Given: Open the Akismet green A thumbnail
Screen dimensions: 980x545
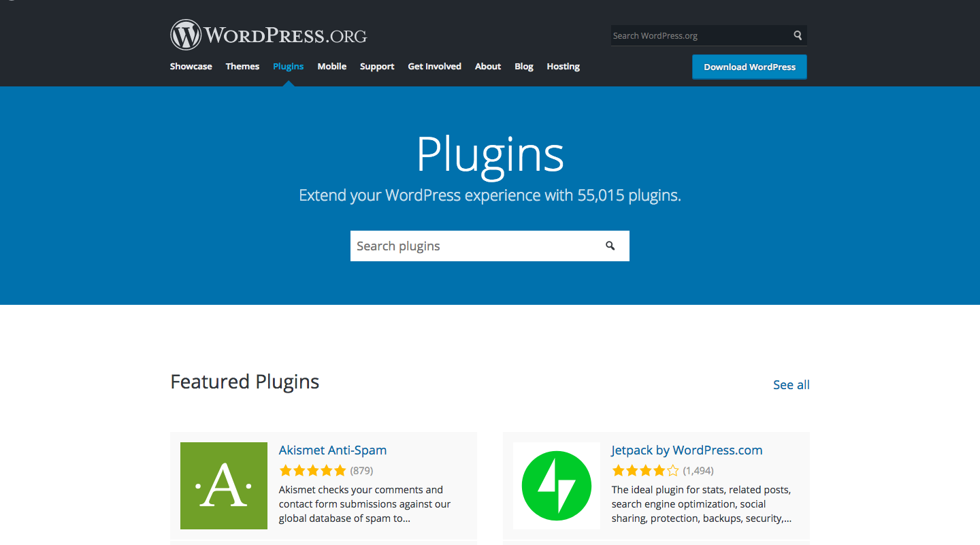Looking at the screenshot, I should pos(224,486).
